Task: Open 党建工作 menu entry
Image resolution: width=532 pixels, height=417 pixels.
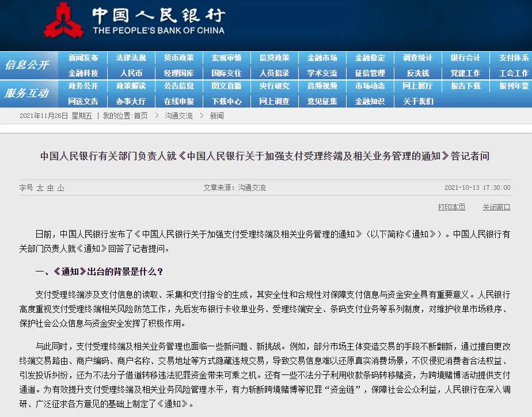Action: click(x=465, y=73)
